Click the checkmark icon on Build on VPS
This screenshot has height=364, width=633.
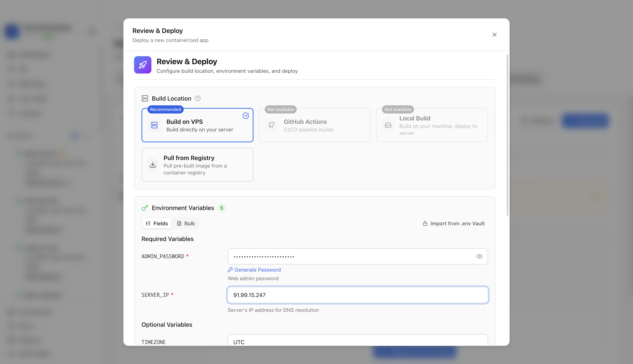[246, 115]
